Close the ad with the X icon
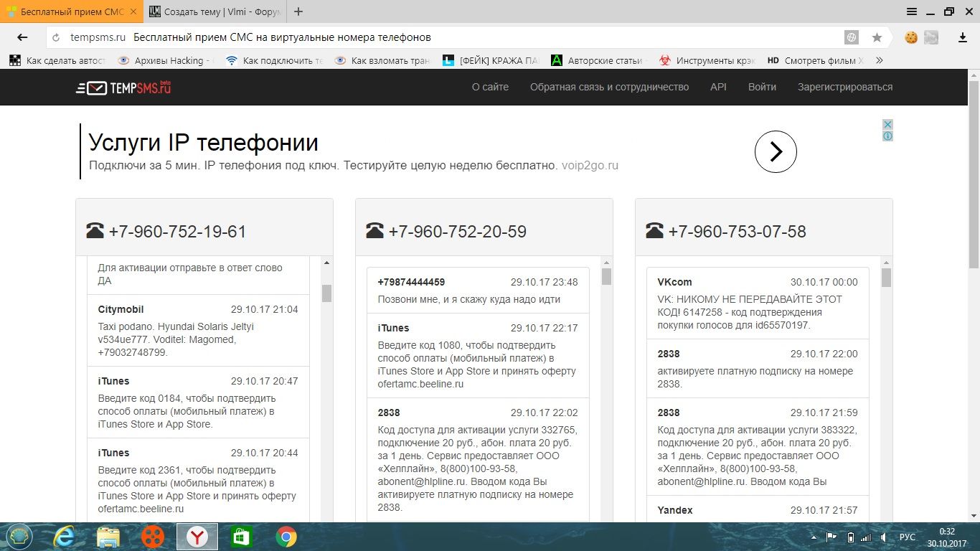The height and width of the screenshot is (551, 980). [887, 125]
